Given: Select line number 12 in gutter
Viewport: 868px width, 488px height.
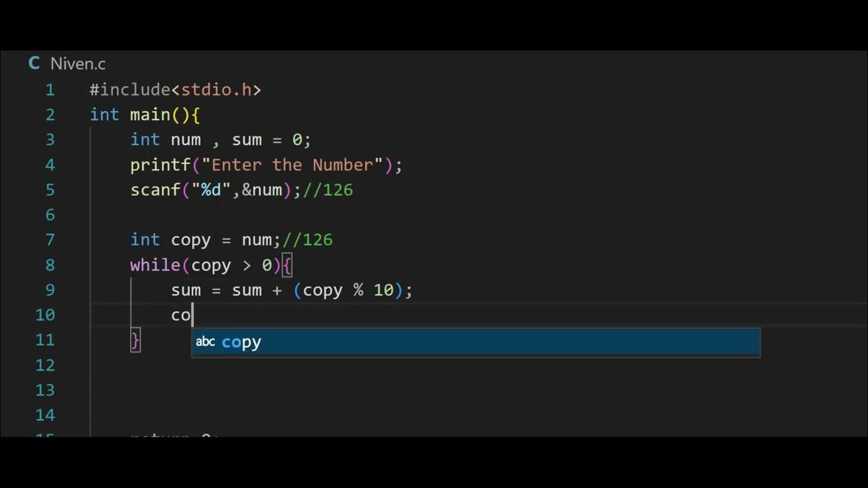Looking at the screenshot, I should click(x=45, y=365).
